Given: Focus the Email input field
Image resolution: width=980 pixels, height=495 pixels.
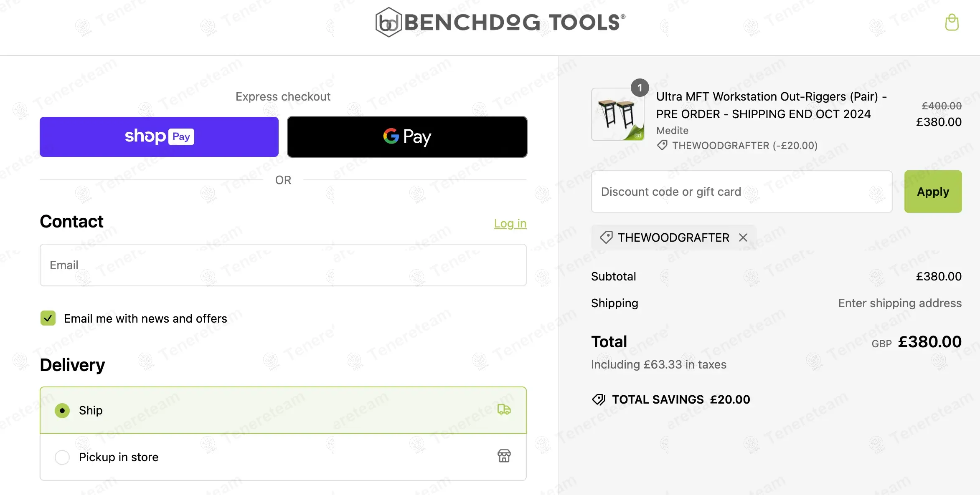Looking at the screenshot, I should pyautogui.click(x=283, y=265).
